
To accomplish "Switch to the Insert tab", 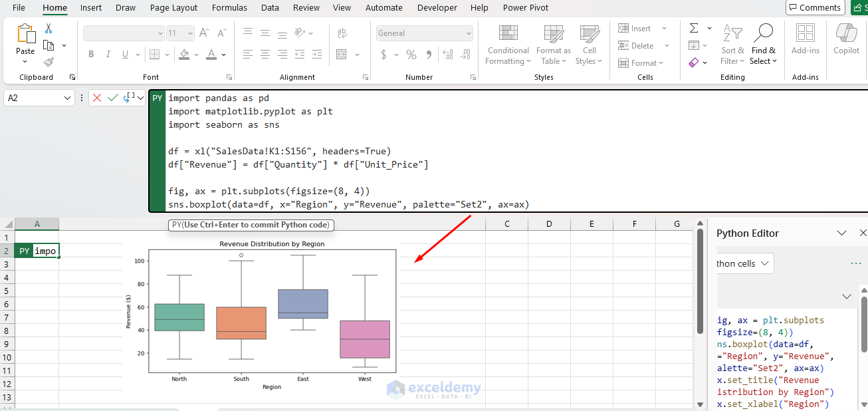I will pos(91,8).
